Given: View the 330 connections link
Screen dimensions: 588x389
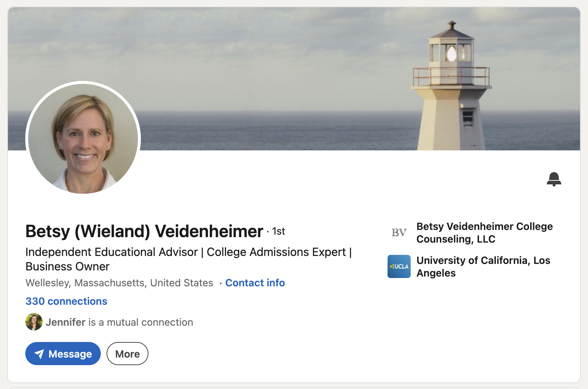Looking at the screenshot, I should pyautogui.click(x=66, y=301).
